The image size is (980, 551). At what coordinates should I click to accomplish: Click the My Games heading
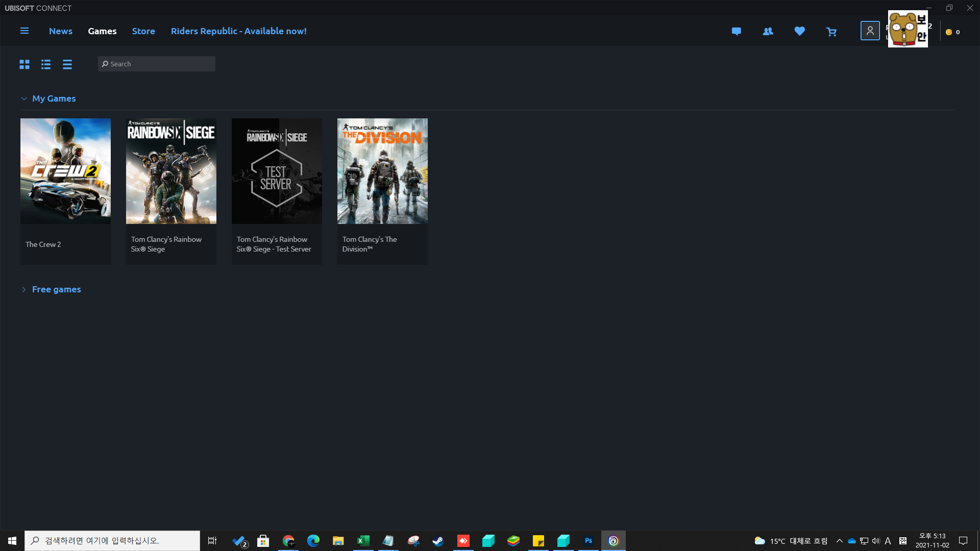54,98
